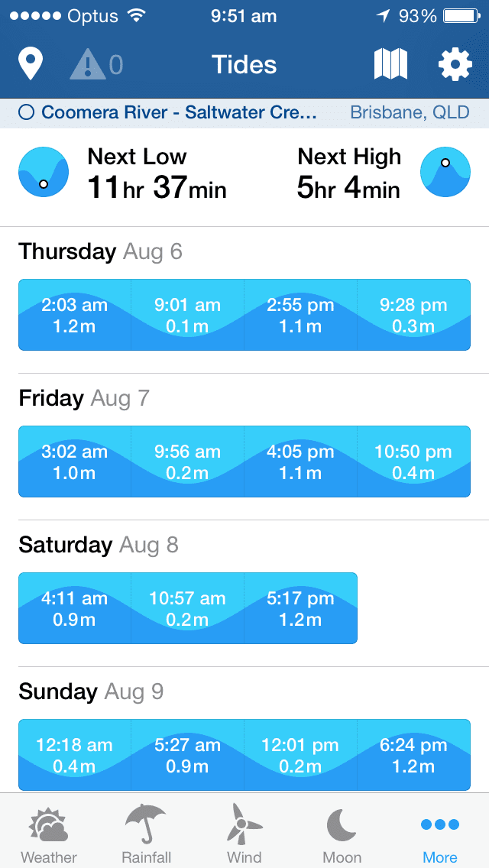The height and width of the screenshot is (868, 489).
Task: Tap Sunday's 12:18 am tide cell
Action: tap(75, 755)
